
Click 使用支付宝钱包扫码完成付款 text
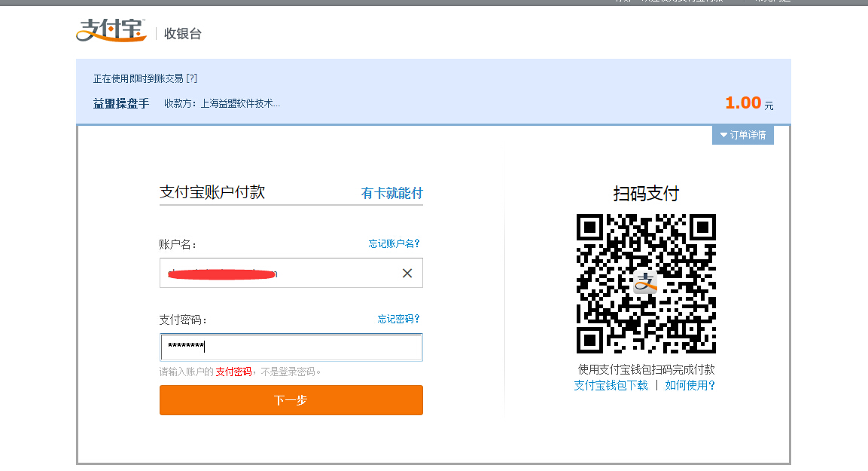646,369
